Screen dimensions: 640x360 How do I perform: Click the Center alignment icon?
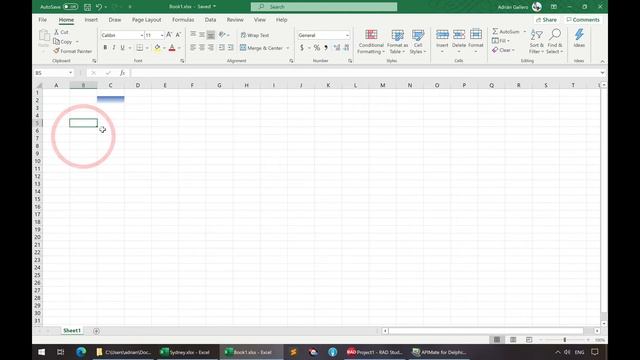pos(202,48)
